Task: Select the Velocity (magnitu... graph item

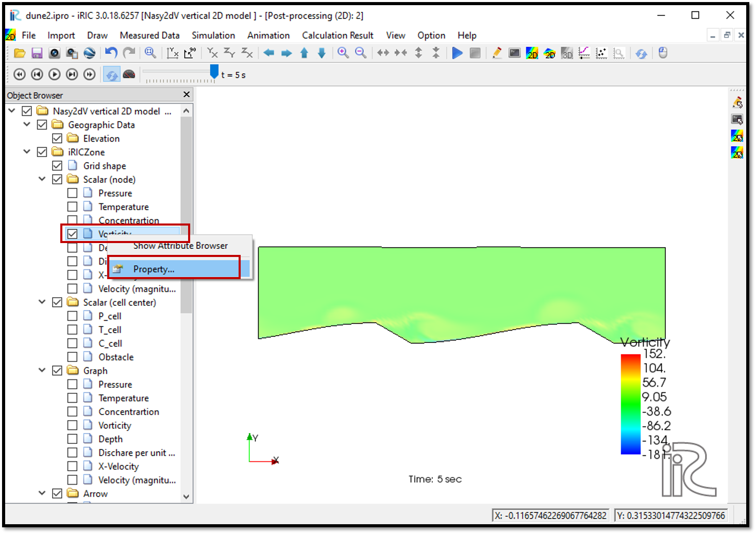Action: [137, 480]
